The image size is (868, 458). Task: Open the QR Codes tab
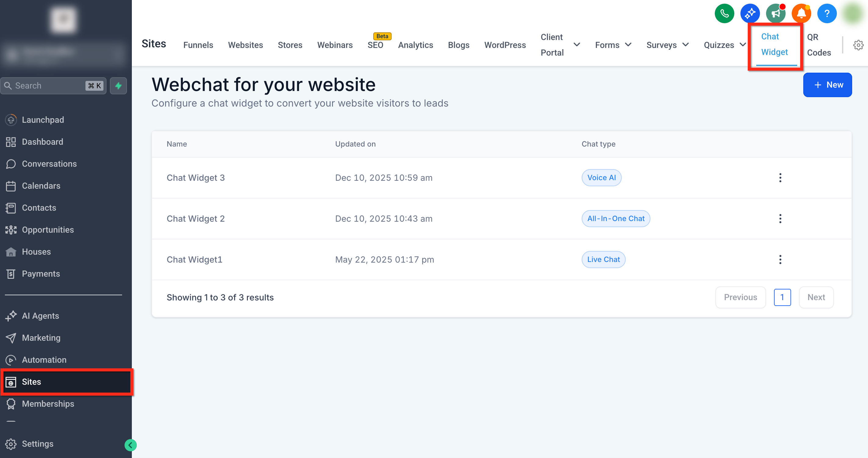click(819, 45)
